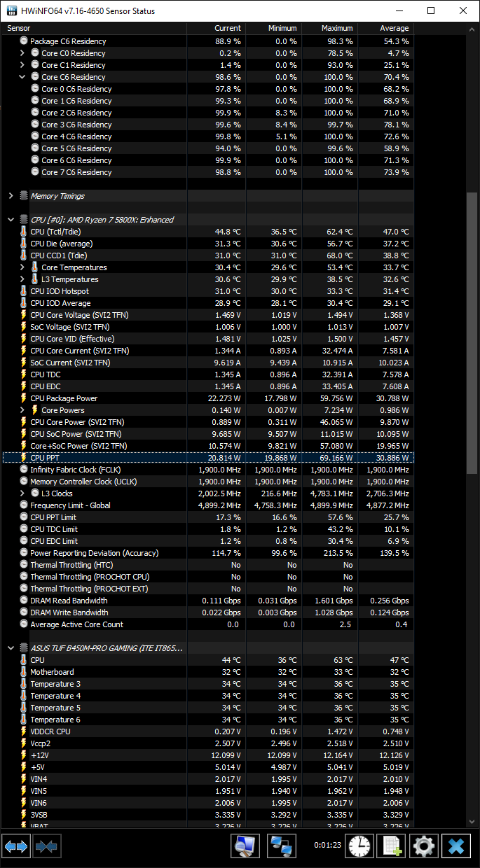
Task: Select the Frequency Limit - Global row
Action: click(x=208, y=505)
